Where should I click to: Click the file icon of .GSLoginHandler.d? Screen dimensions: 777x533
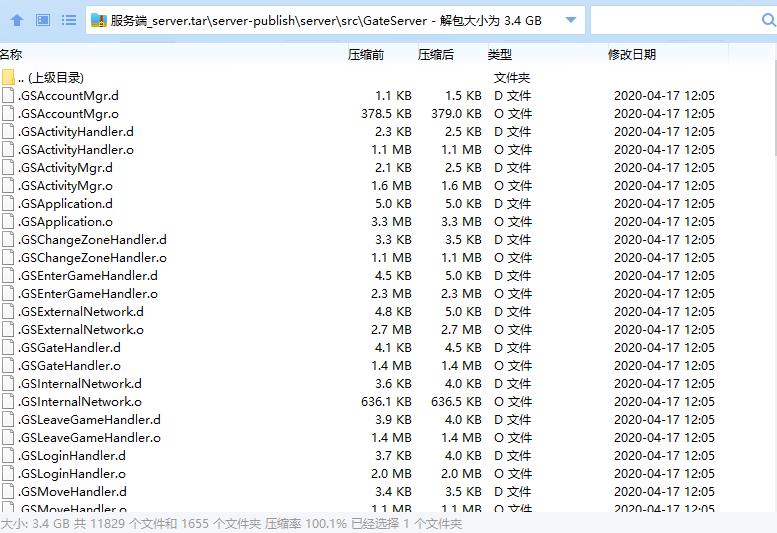point(8,456)
